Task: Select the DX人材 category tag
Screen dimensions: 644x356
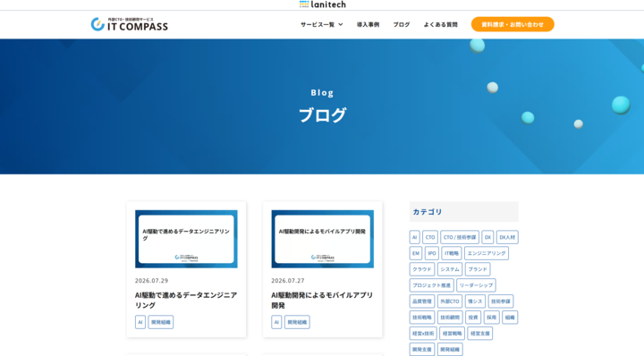Action: pos(507,237)
